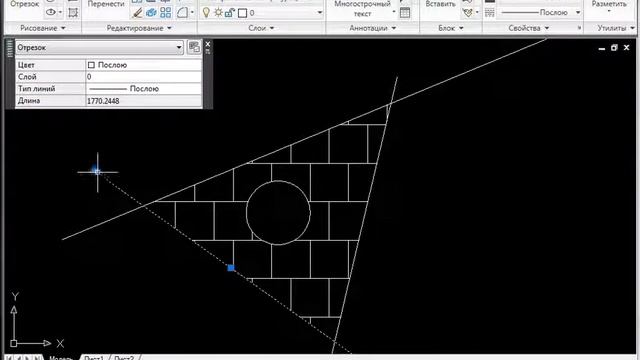Click the blue midpoint grip on the line
640x360 pixels.
(x=231, y=268)
